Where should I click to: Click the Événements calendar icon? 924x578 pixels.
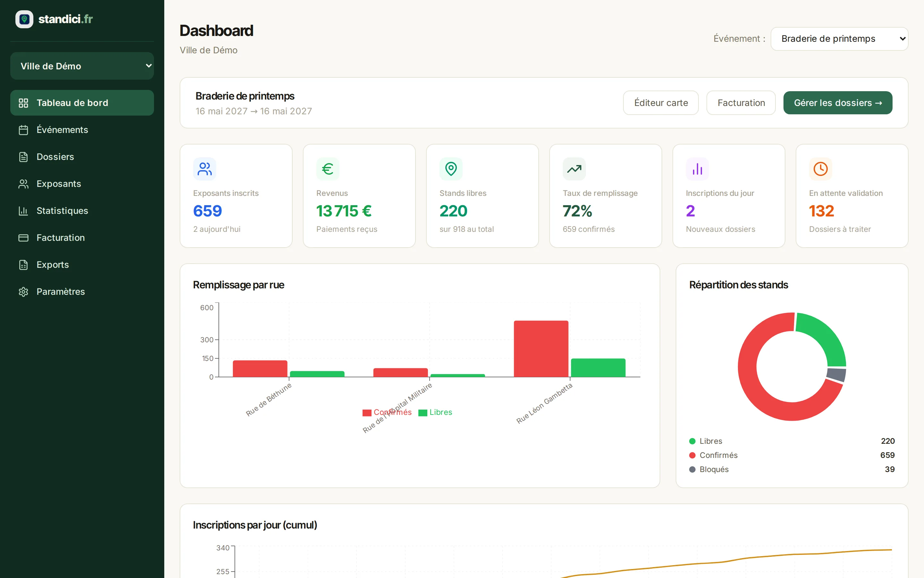(23, 130)
